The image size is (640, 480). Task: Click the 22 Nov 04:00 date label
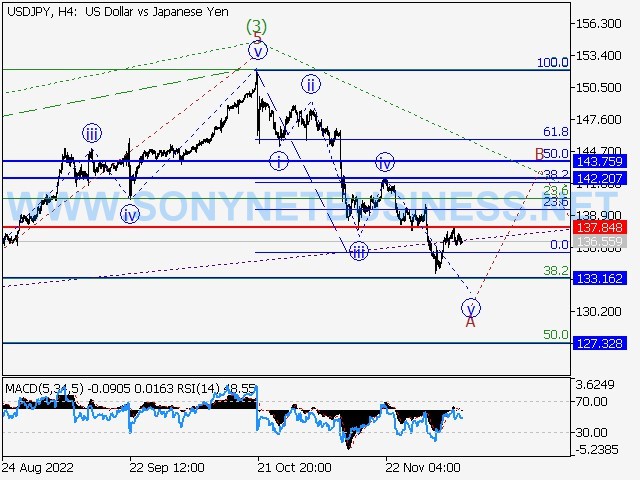[x=423, y=467]
